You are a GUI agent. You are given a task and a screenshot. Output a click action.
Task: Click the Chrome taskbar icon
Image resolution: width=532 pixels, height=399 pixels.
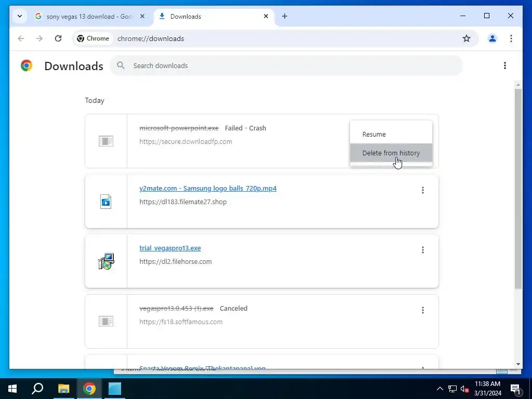click(89, 389)
